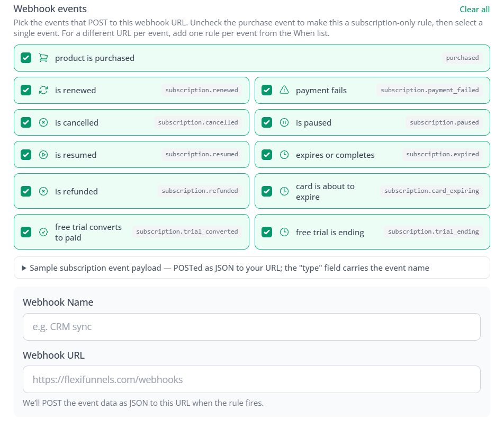Click the check circle icon for free trial converts
504x427 pixels.
(x=43, y=232)
